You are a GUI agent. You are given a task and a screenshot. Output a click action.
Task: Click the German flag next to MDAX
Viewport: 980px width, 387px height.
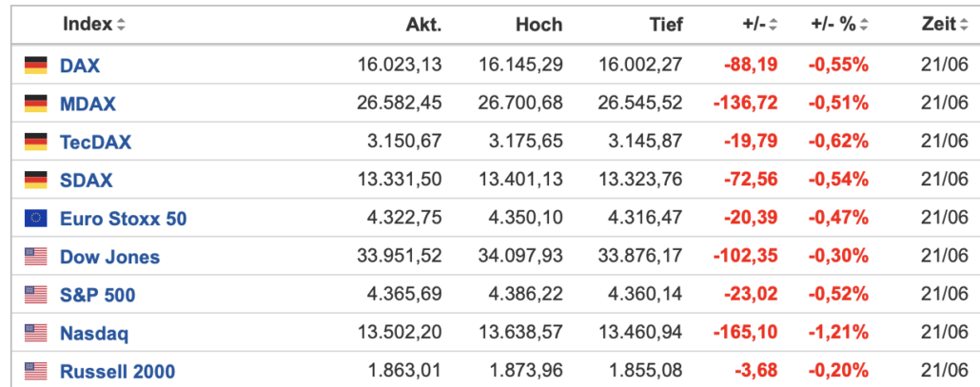(x=35, y=104)
